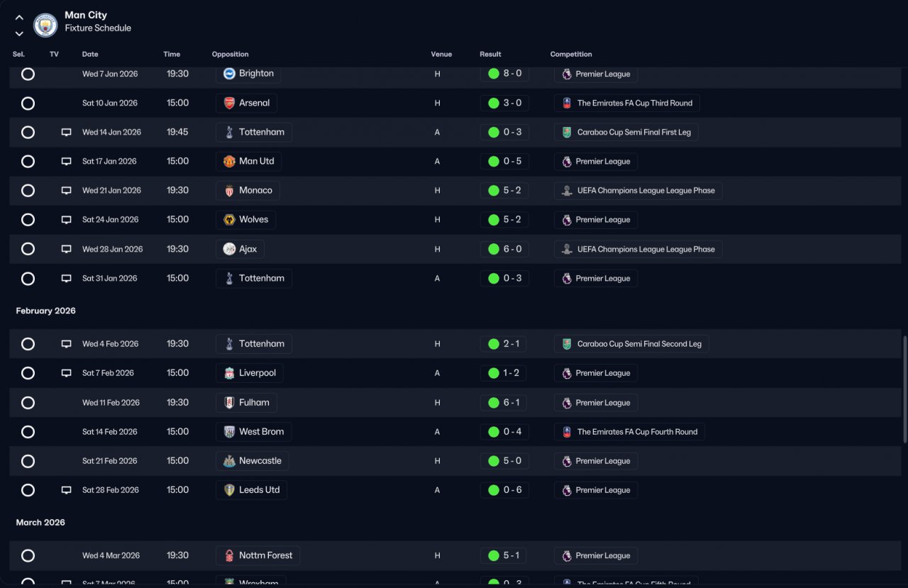The width and height of the screenshot is (908, 588).
Task: Open the Ajax club logo
Action: [x=229, y=249]
